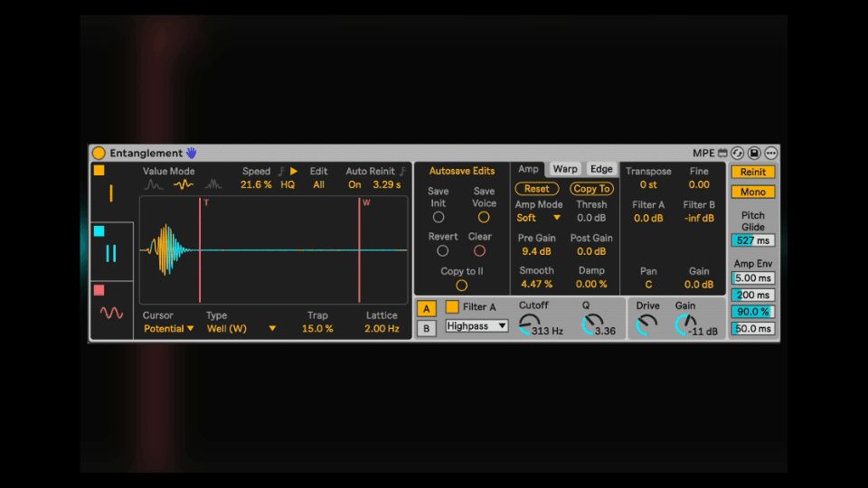Click the Drive knob
The image size is (868, 488).
[646, 324]
